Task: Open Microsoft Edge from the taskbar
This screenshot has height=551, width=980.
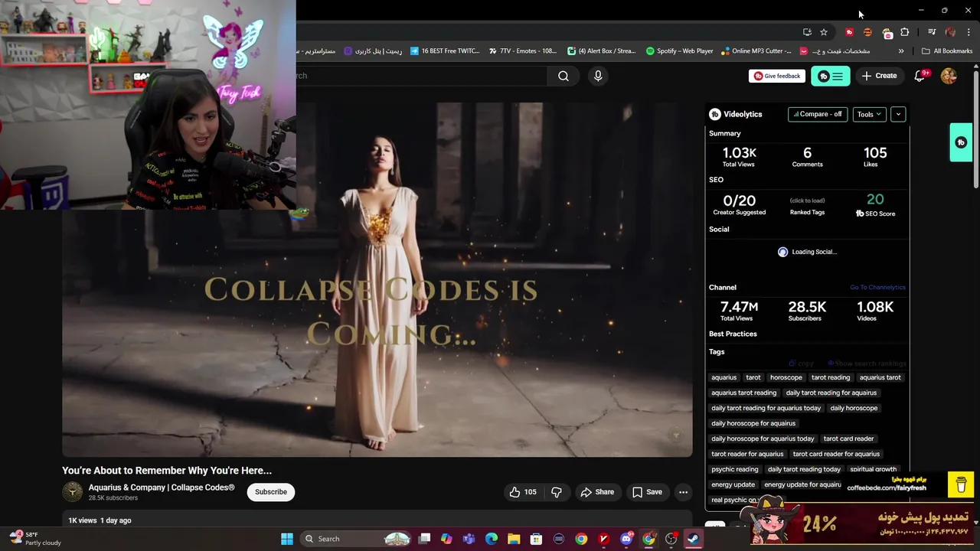Action: [x=492, y=539]
